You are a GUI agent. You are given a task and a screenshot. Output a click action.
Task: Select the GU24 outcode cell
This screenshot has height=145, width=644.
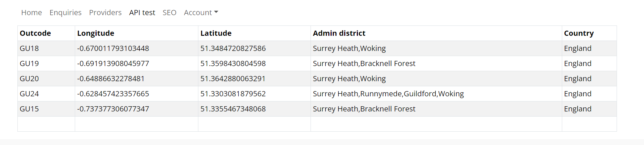click(46, 94)
